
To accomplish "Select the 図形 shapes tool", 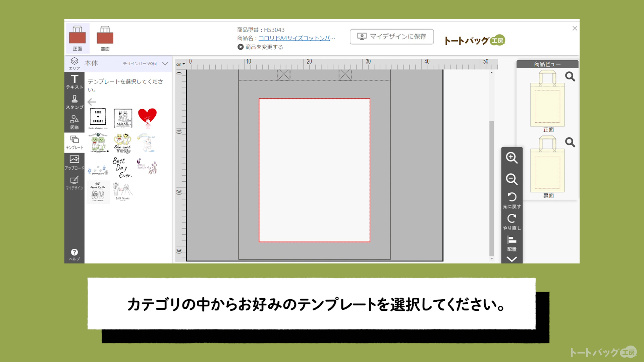I will click(x=74, y=122).
